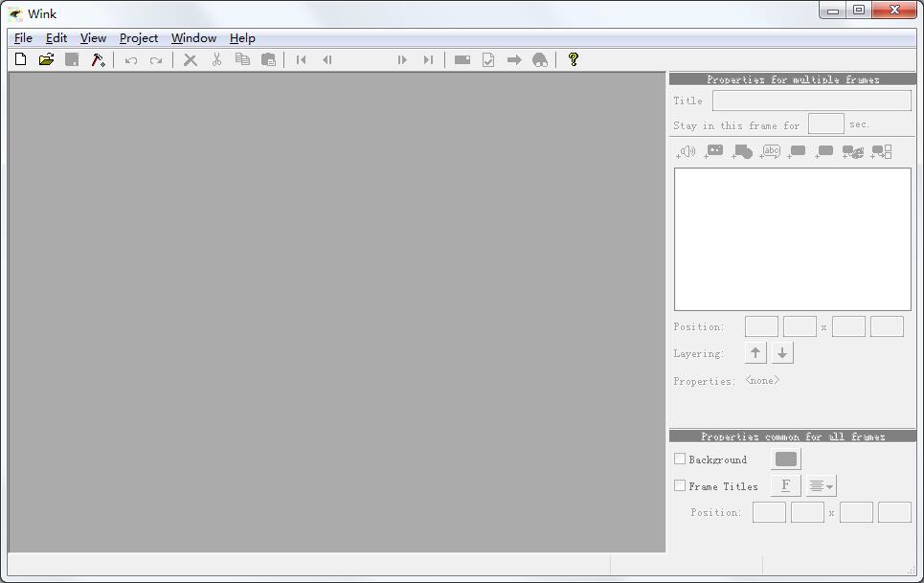
Task: Click the frame title font F button
Action: coord(785,486)
